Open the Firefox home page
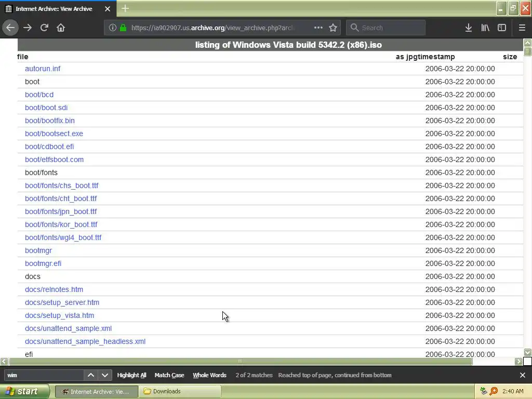 (61, 28)
